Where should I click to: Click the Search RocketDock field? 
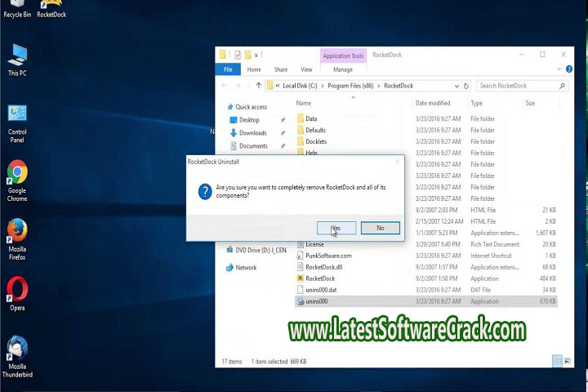(x=522, y=86)
